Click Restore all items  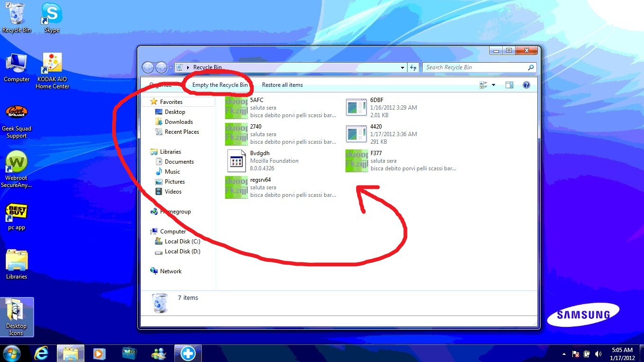coord(282,85)
